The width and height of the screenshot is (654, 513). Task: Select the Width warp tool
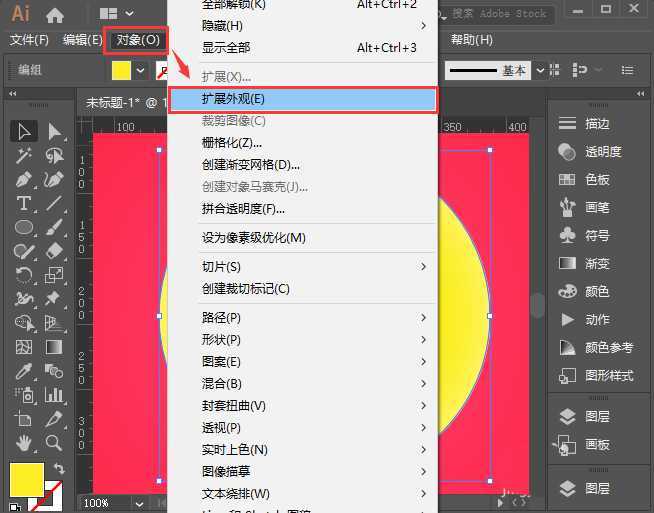[24, 299]
